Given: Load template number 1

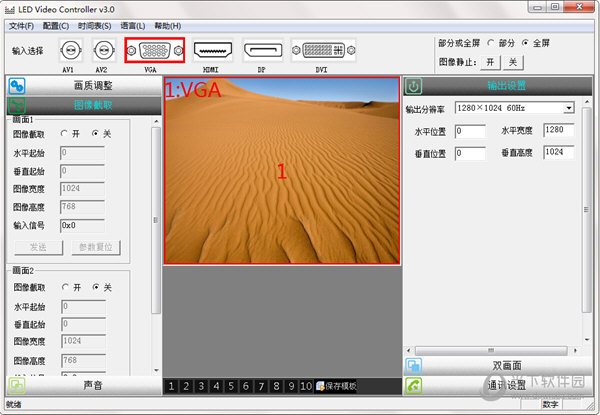Looking at the screenshot, I should pyautogui.click(x=171, y=386).
